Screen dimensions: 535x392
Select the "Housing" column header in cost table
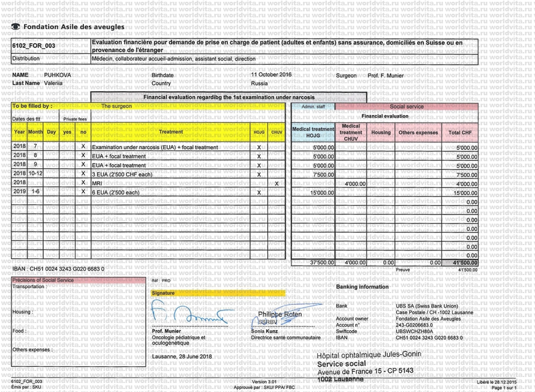(381, 132)
